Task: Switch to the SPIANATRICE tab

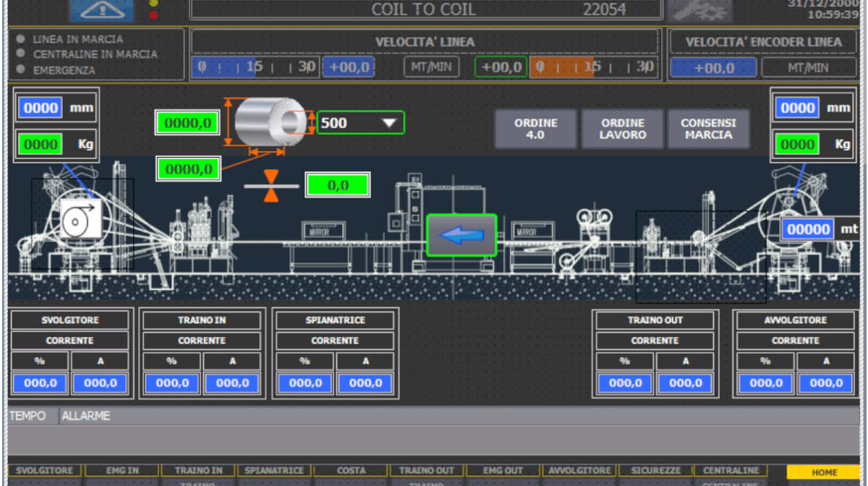Action: [x=273, y=469]
